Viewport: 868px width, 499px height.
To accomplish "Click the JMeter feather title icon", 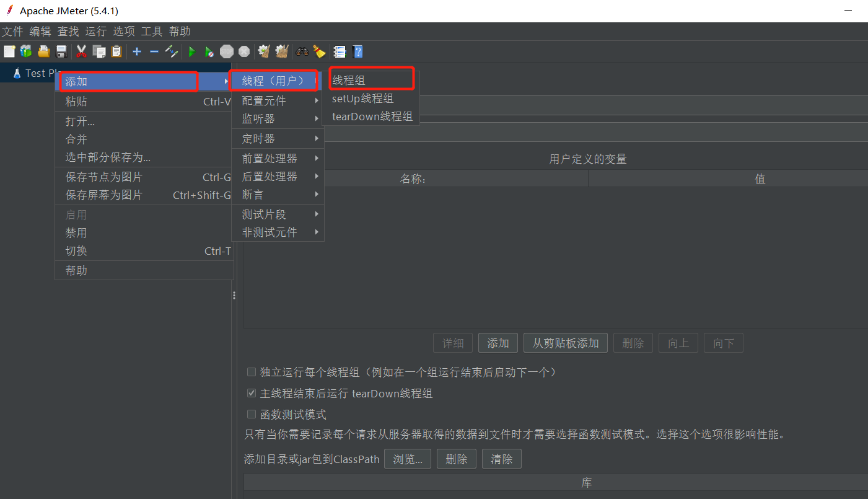I will [9, 11].
